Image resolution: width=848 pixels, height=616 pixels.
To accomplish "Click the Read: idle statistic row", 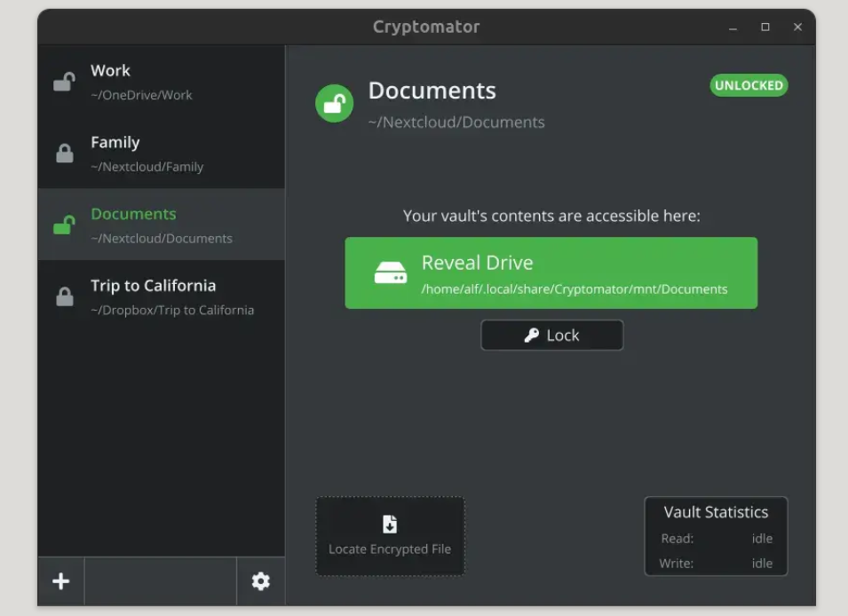I will pyautogui.click(x=717, y=539).
